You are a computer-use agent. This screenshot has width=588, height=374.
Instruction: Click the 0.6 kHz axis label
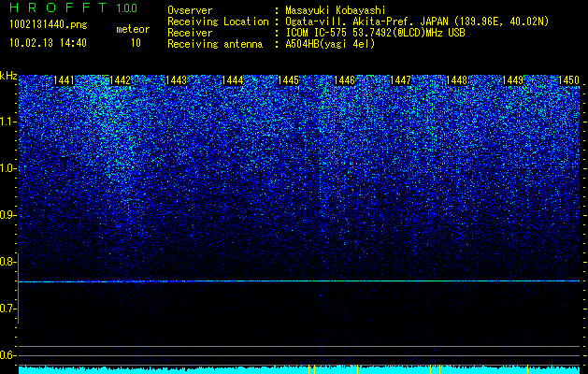[x=8, y=355]
